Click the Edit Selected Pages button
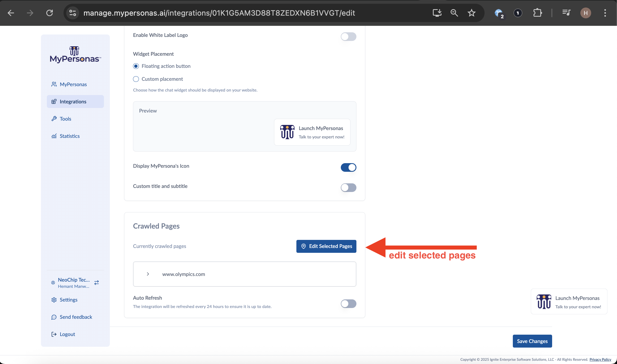This screenshot has height=364, width=617. click(326, 246)
